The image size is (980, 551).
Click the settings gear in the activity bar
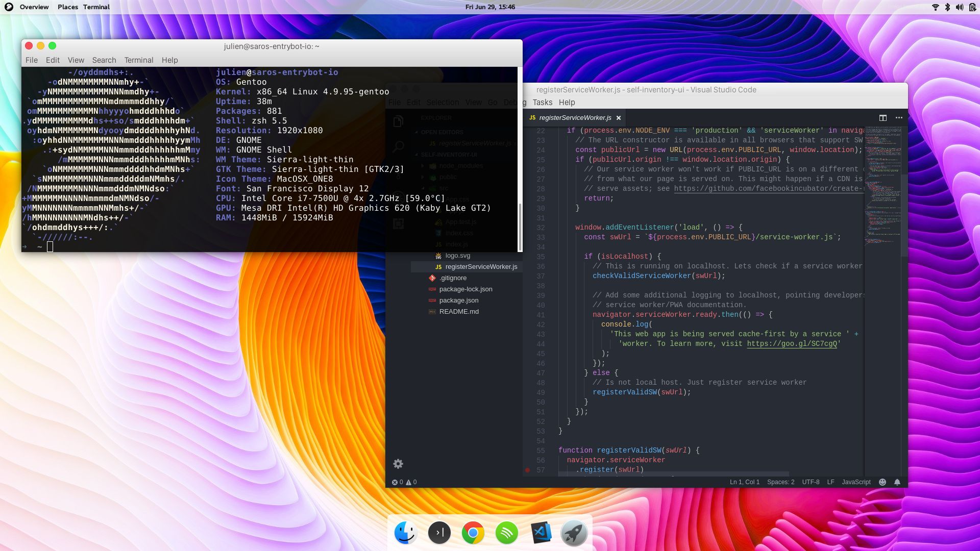[398, 464]
